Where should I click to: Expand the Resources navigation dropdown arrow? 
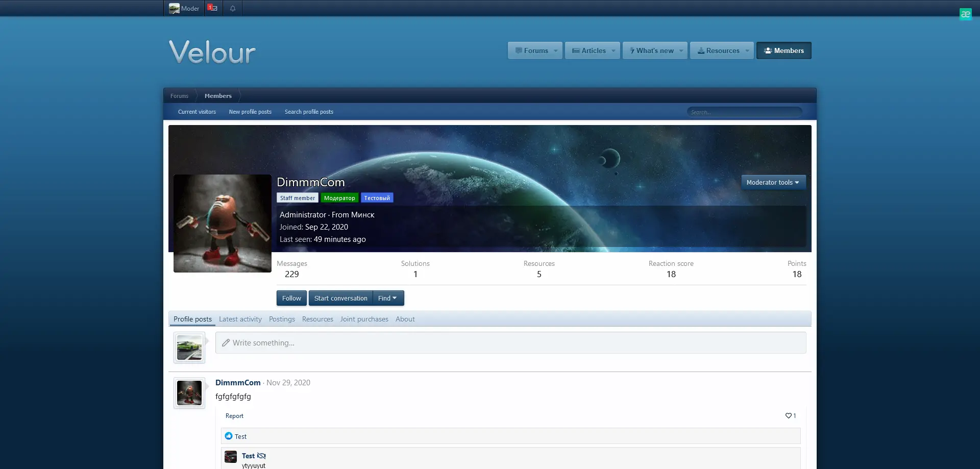coord(747,51)
